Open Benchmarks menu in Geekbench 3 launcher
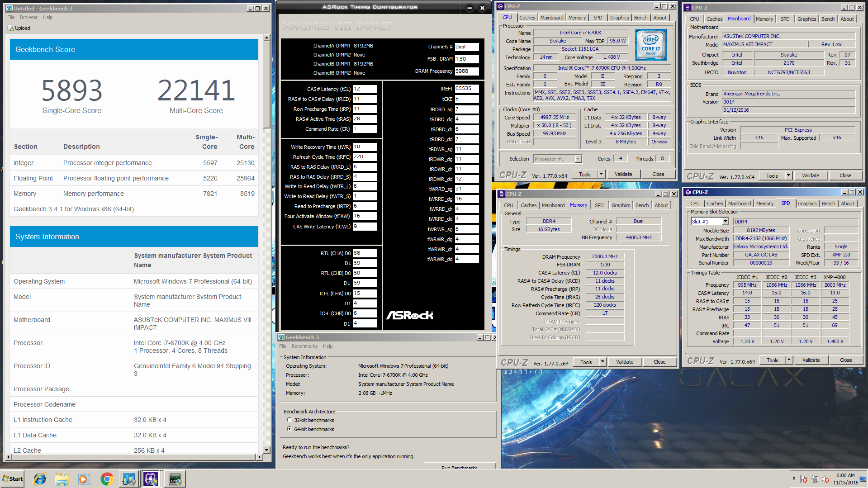This screenshot has height=488, width=868. pyautogui.click(x=304, y=346)
